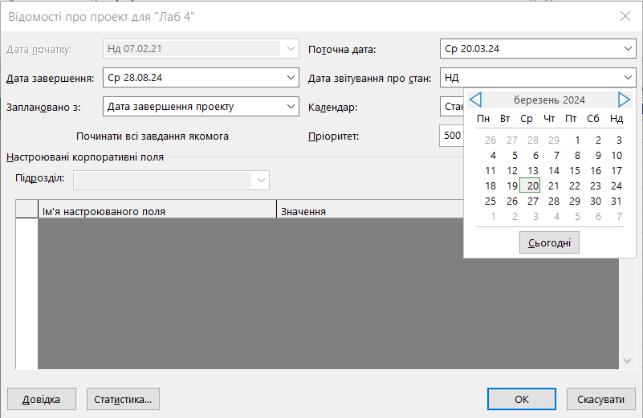This screenshot has width=643, height=418.
Task: Choose day 31 in the calendar
Action: click(x=616, y=201)
